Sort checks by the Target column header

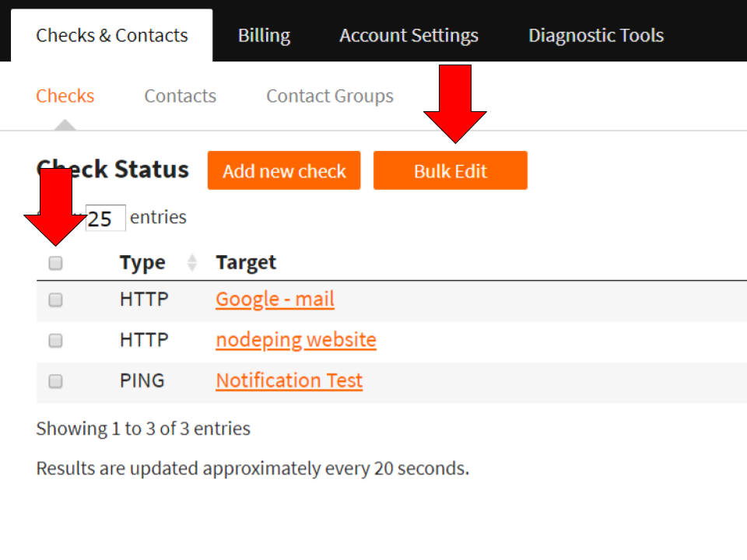tap(246, 263)
